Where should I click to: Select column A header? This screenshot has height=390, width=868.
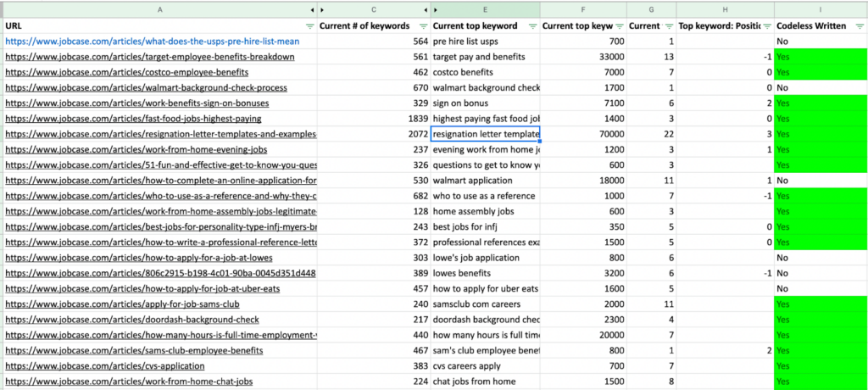click(160, 10)
